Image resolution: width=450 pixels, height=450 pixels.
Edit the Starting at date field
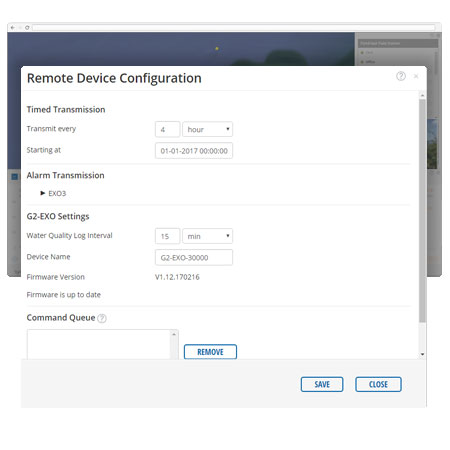coord(194,151)
